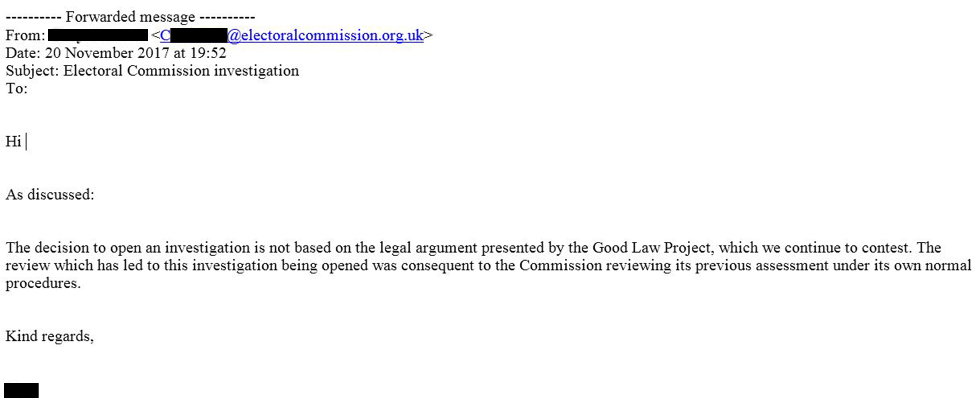Click the date '20 November 2017'
The height and width of the screenshot is (403, 980).
tap(107, 53)
